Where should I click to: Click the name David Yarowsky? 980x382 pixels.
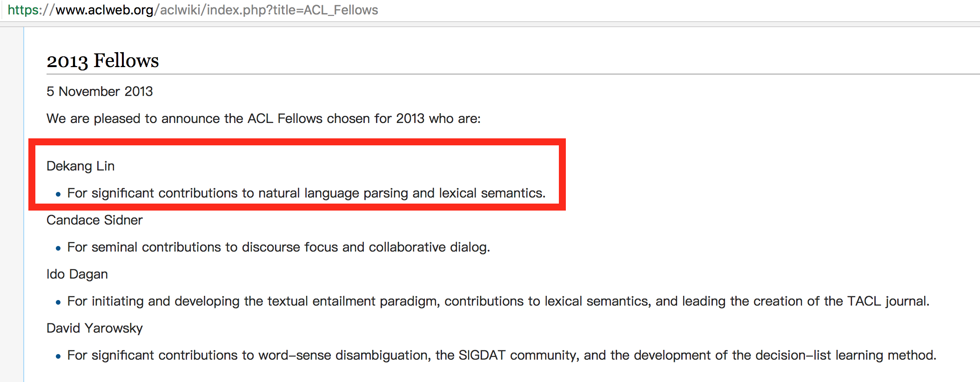94,328
